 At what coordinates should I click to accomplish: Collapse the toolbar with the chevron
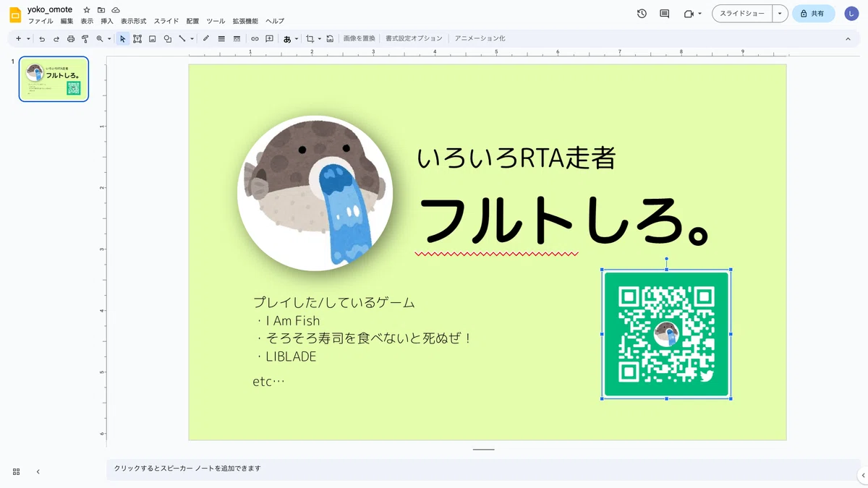[848, 38]
